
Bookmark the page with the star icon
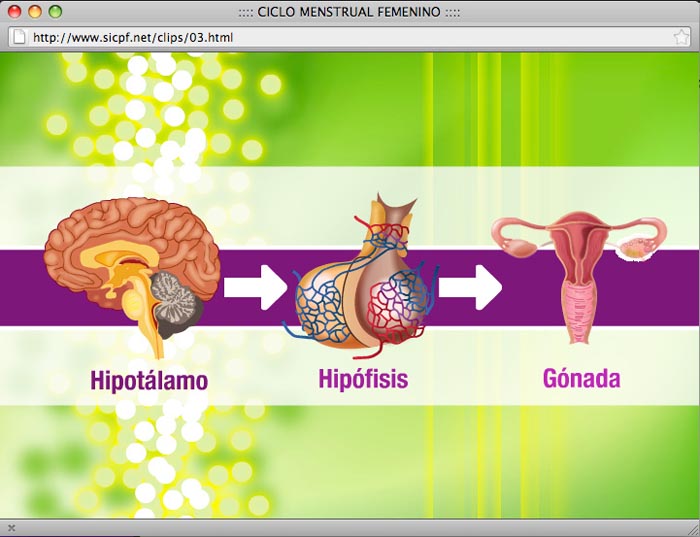click(x=681, y=37)
